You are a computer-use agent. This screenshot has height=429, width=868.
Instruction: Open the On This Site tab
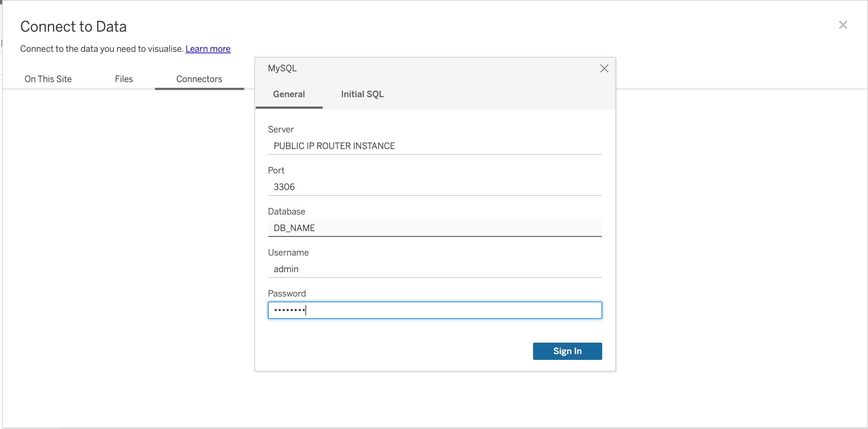click(48, 79)
